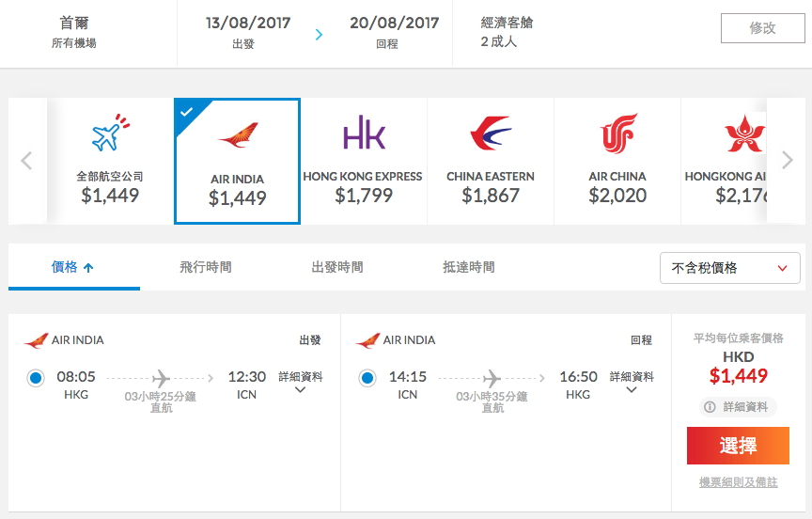This screenshot has height=519, width=812.
Task: Click the ascending sort arrow next to 價格
Action: (88, 268)
